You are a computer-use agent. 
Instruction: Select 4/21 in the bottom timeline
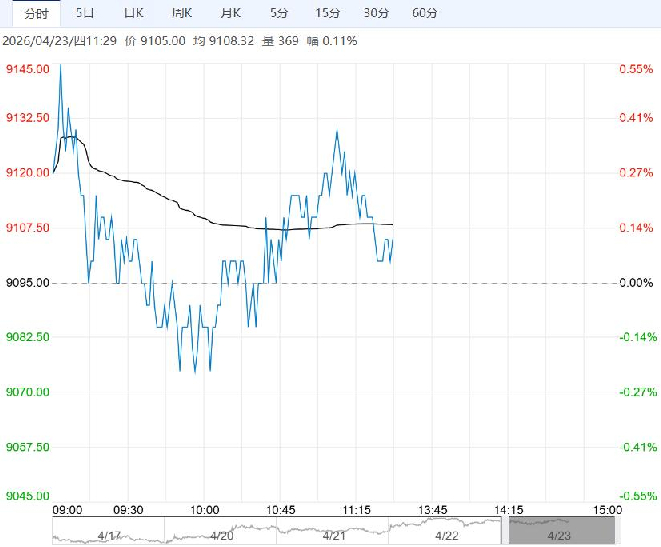coord(334,534)
